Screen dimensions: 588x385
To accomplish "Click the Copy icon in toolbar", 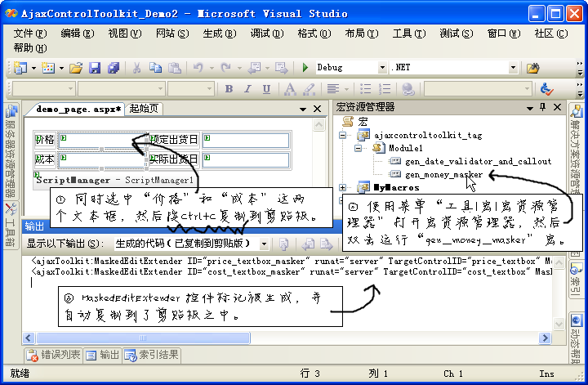I will [x=155, y=68].
